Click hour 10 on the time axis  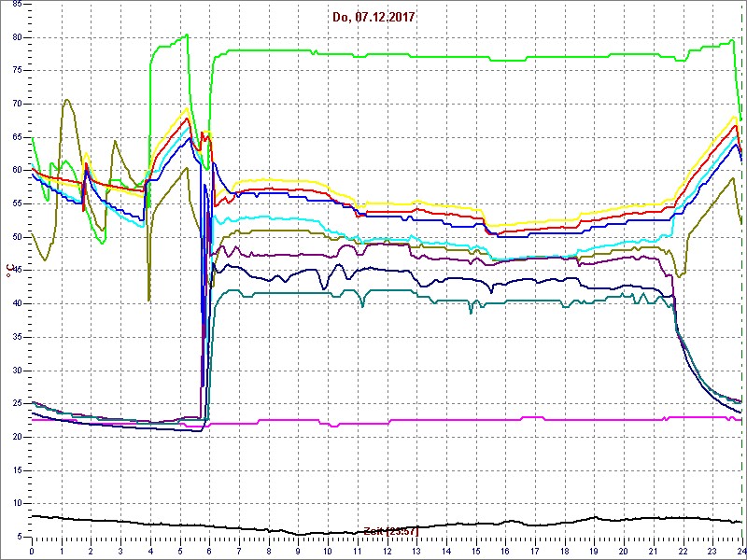coord(328,551)
